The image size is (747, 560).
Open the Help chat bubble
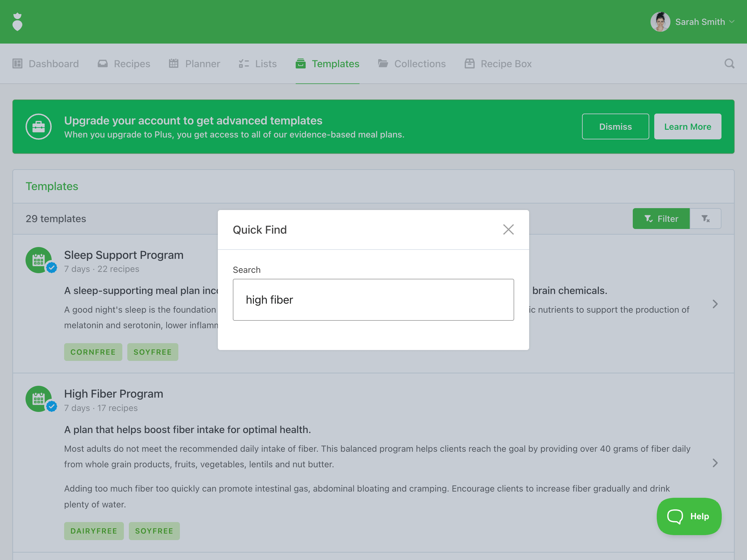688,516
